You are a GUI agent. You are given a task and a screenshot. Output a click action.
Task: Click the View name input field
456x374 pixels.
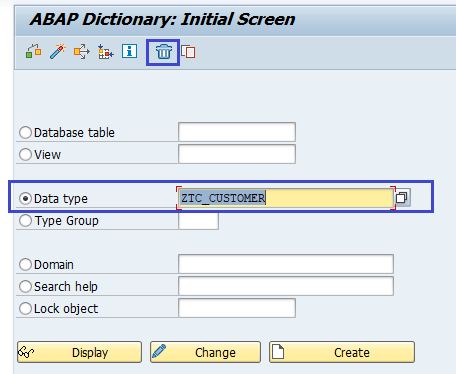237,154
